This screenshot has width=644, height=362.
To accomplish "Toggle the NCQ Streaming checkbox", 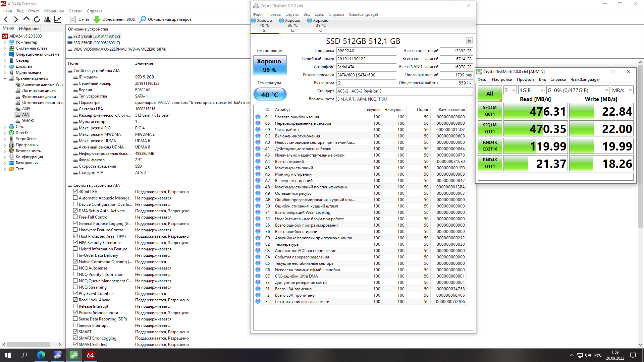I will (x=75, y=287).
